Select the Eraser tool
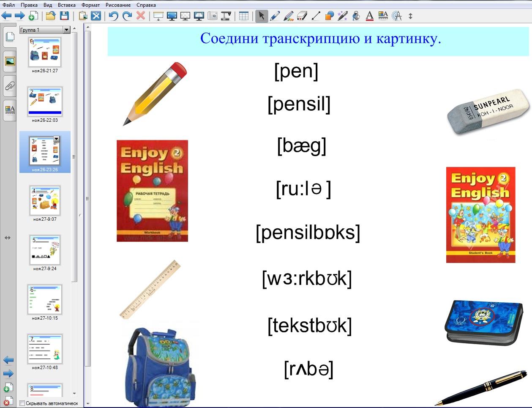The image size is (532, 408). (302, 16)
